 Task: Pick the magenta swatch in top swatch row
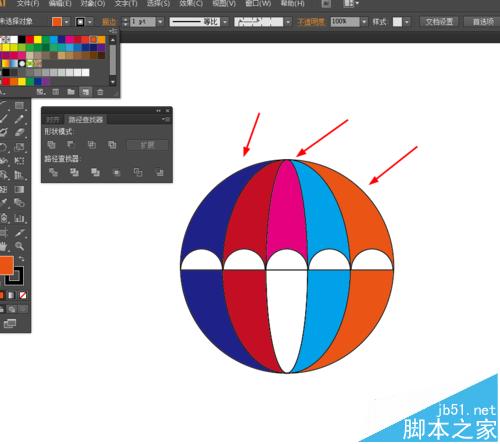coord(69,39)
